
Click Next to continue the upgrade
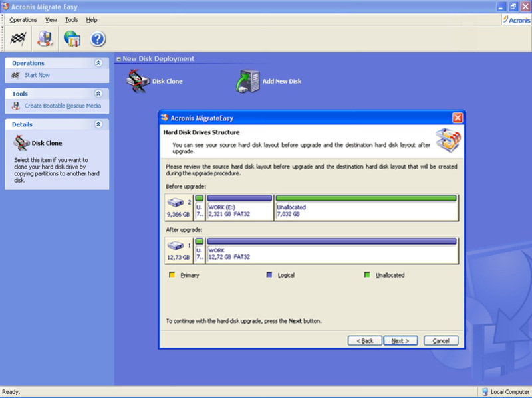[400, 340]
